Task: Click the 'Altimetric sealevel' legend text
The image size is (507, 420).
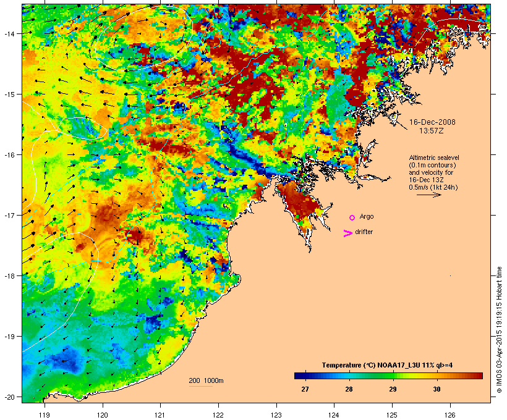Action: pyautogui.click(x=434, y=157)
